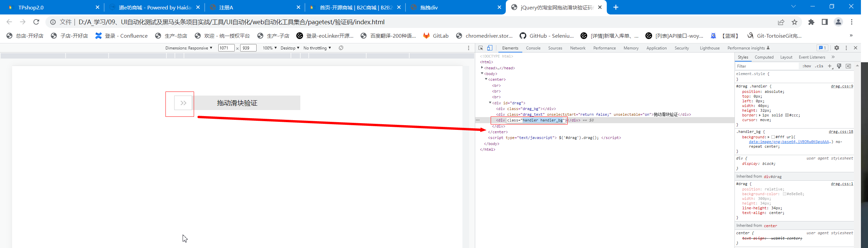Open the Lighthouse tab
Screen dimensions: 868x248
click(710, 48)
